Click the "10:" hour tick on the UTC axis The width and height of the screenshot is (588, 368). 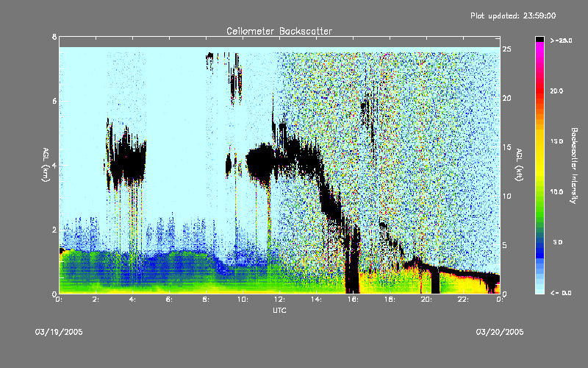point(243,300)
